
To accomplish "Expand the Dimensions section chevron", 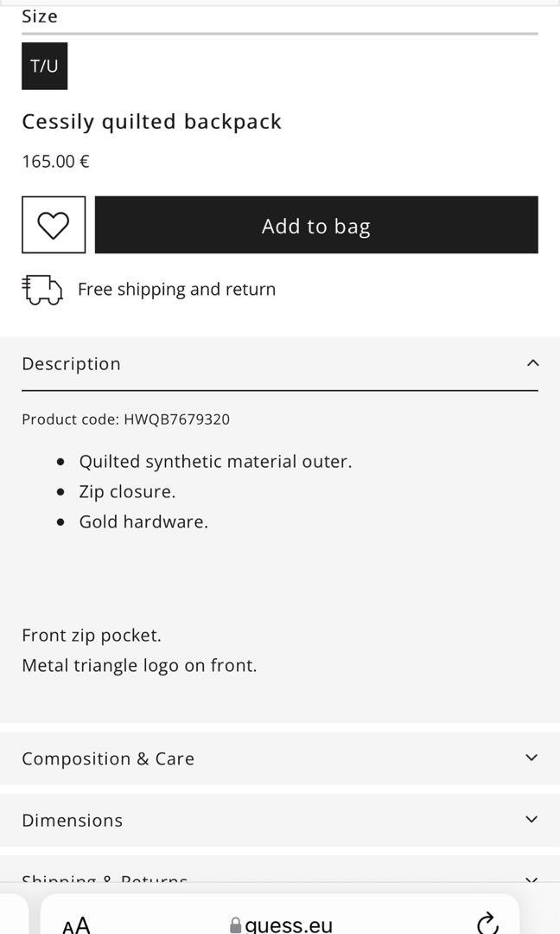I will click(531, 819).
